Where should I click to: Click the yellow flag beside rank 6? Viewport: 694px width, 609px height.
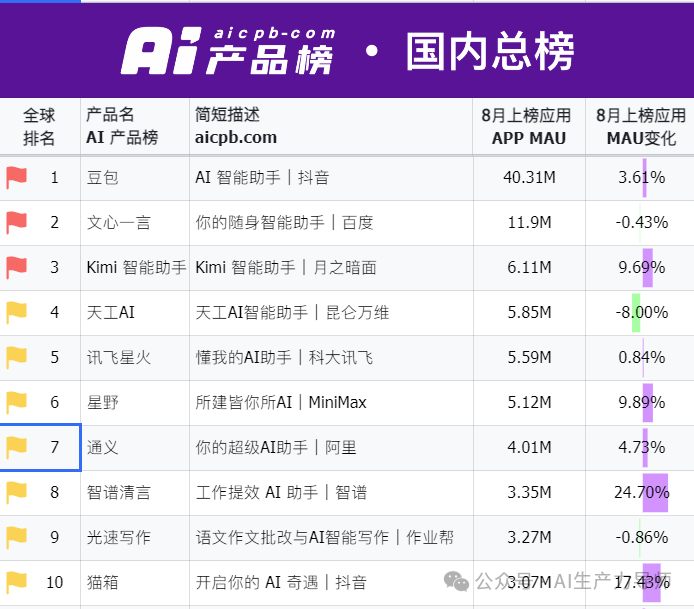tap(16, 403)
